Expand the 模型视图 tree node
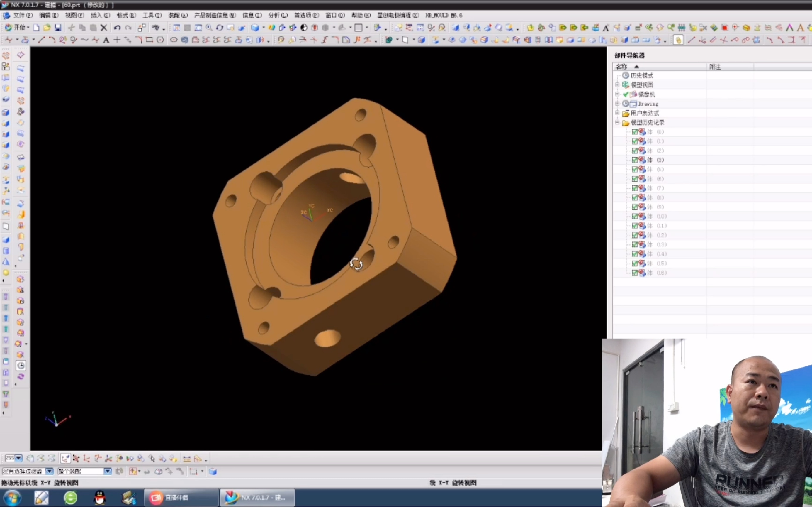This screenshot has width=812, height=507. pos(617,84)
